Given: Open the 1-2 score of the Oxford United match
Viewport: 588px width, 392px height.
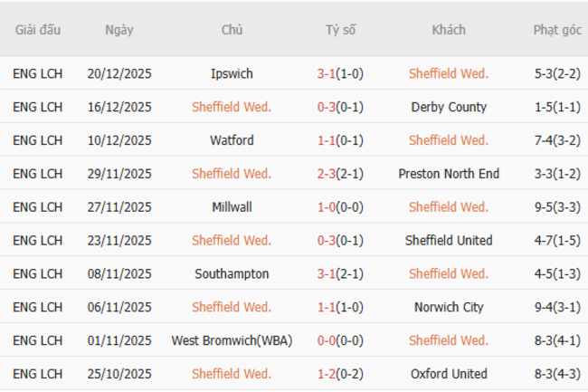Looking at the screenshot, I should (x=327, y=374).
